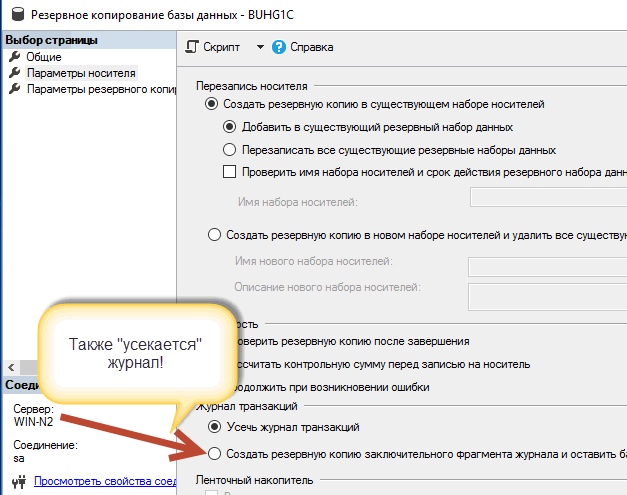The image size is (627, 495).
Task: Open Help via the question mark icon
Action: [x=279, y=47]
